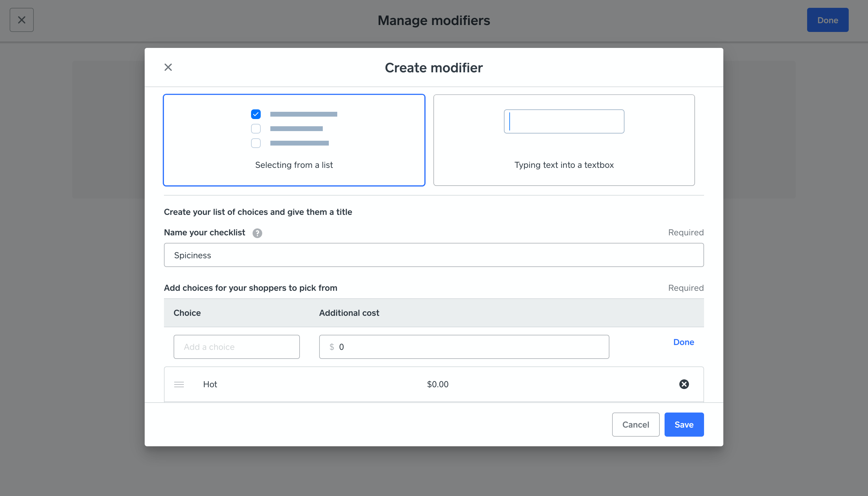868x496 pixels.
Task: Close the Create modifier dialog with the X
Action: (x=168, y=67)
